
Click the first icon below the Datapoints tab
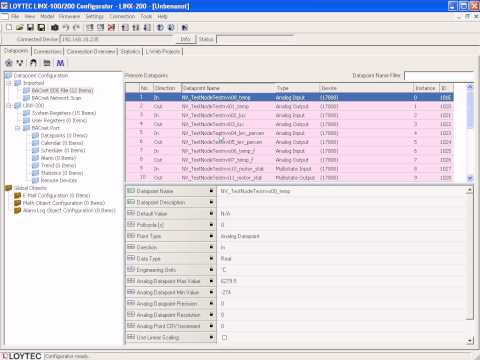tap(9, 63)
